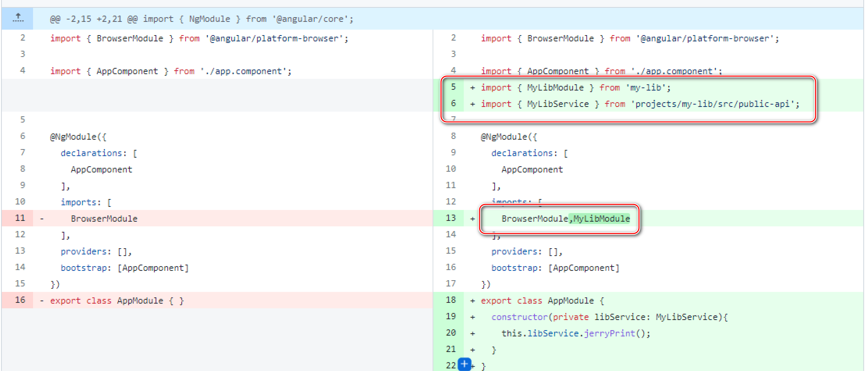
Task: Click the minus marker beside left line 11
Action: pyautogui.click(x=42, y=219)
